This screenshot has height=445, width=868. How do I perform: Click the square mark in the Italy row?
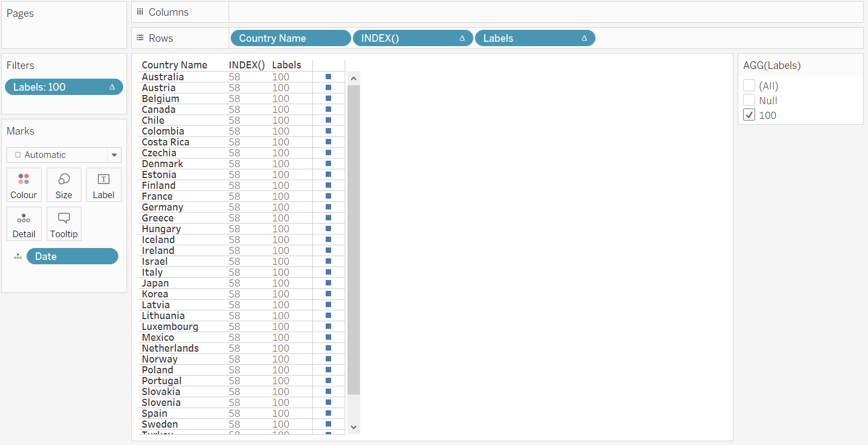click(328, 272)
